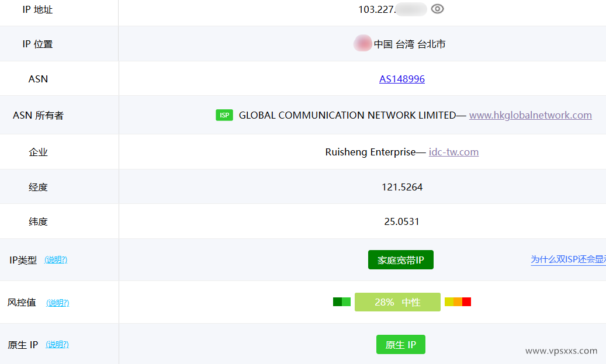606x364 pixels.
Task: Select the dark green risk swatch
Action: point(337,301)
